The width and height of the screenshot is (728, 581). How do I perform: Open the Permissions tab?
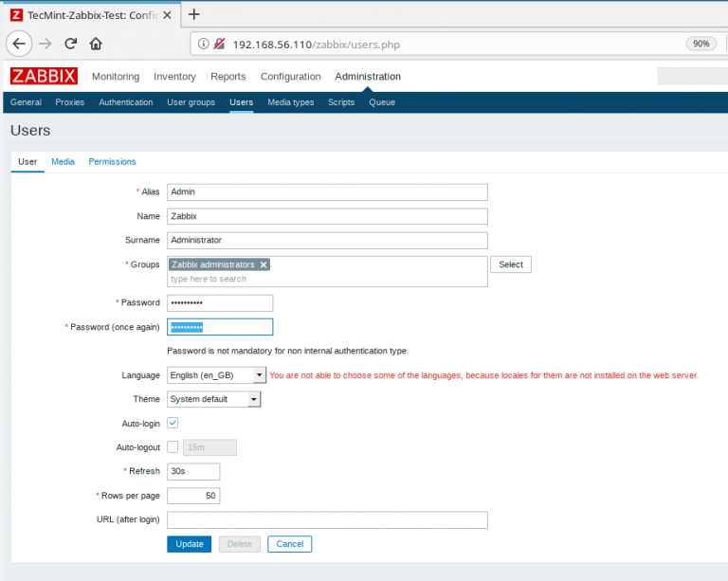pyautogui.click(x=112, y=162)
